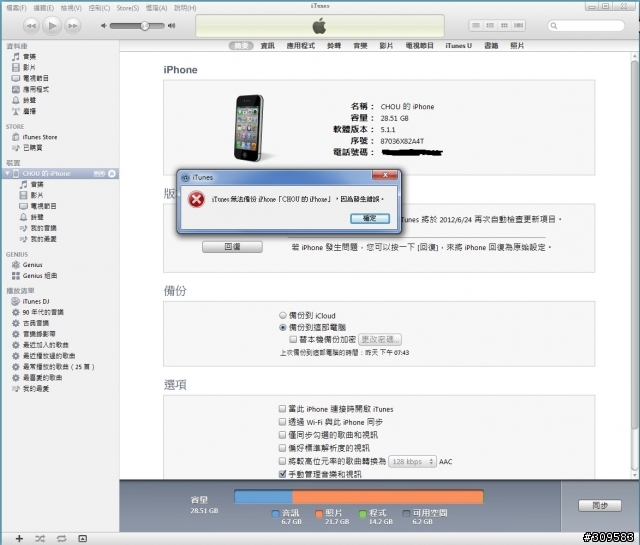Click the previous track rewind button
Image resolution: width=640 pixels, height=545 pixels.
[31, 26]
